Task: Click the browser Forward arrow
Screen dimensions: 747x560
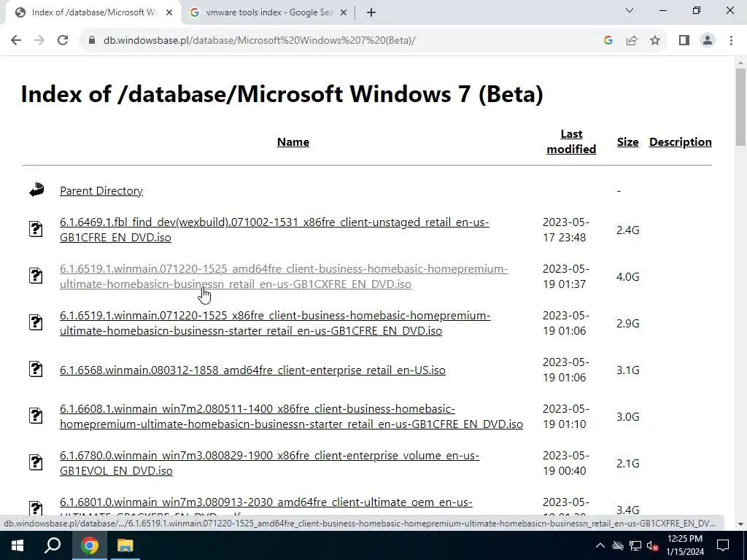Action: pyautogui.click(x=39, y=41)
